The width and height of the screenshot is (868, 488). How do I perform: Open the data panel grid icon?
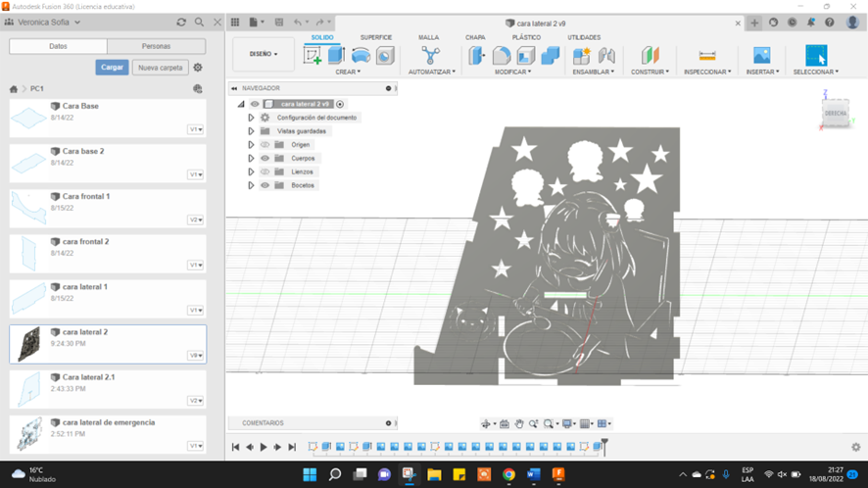pyautogui.click(x=235, y=23)
